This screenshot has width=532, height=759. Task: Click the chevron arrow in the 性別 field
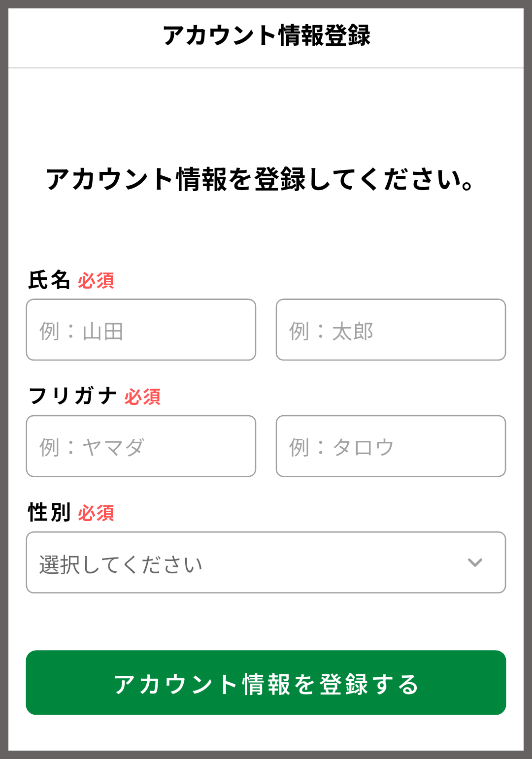pos(475,562)
